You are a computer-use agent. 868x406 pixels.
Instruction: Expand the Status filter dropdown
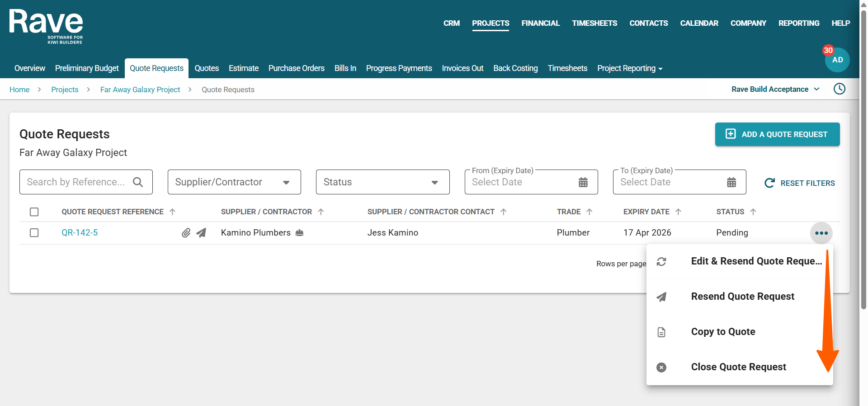(x=434, y=182)
